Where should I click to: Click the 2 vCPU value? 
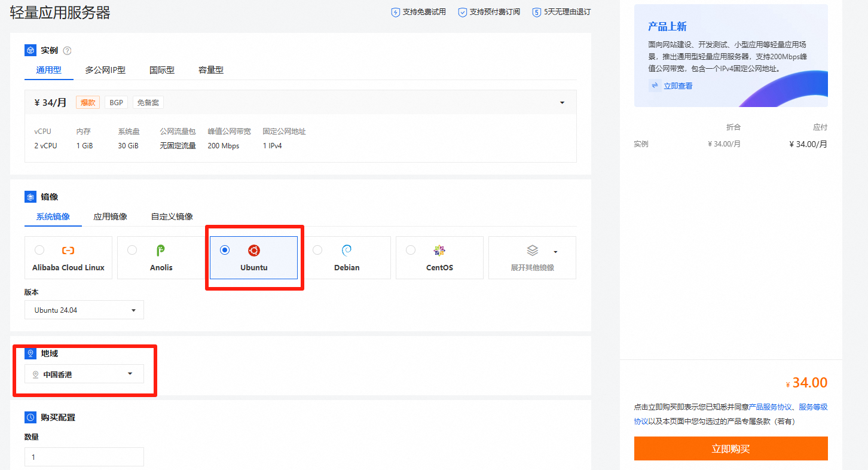click(x=46, y=146)
